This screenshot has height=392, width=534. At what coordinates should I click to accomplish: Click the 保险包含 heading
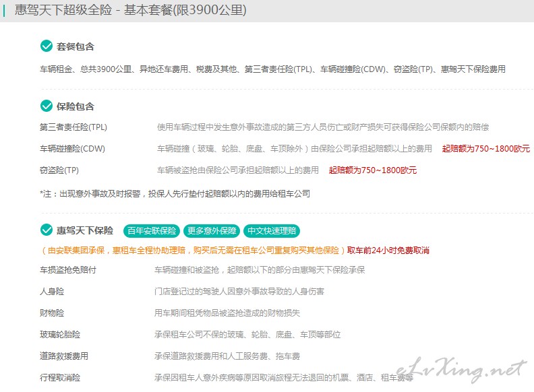pos(76,106)
